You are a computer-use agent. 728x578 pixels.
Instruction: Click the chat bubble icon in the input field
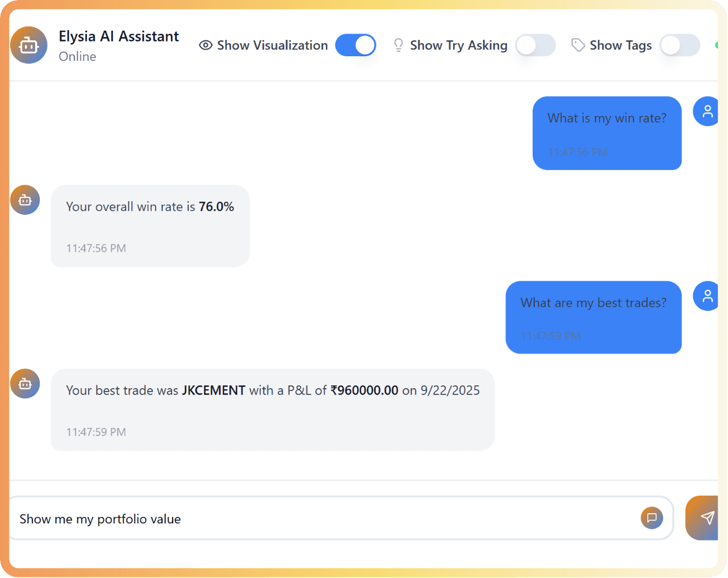coord(652,518)
